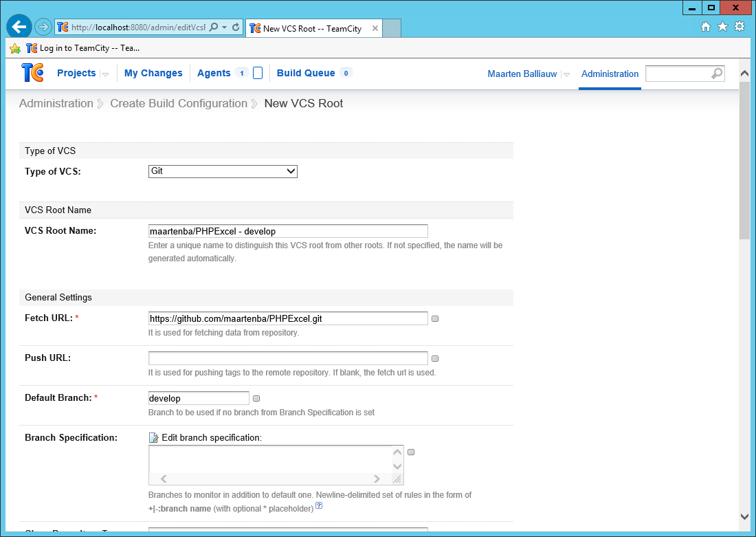Click the scrollbar down arrow
756x537 pixels.
pos(744,516)
